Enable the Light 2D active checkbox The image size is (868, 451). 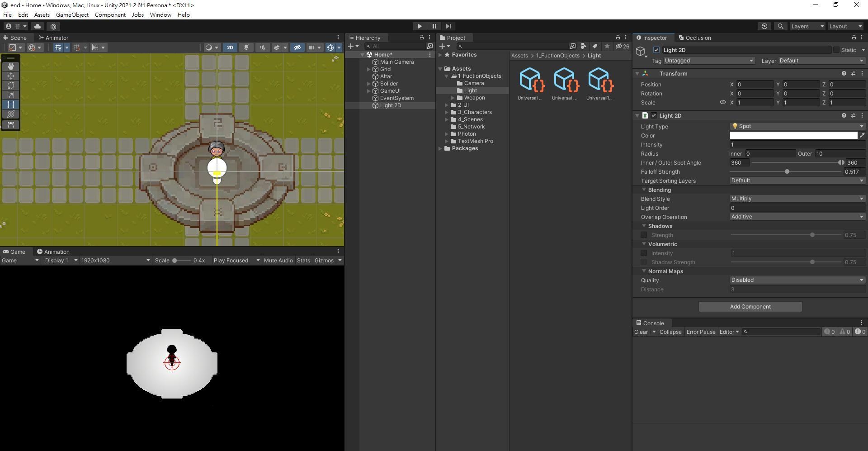tap(656, 50)
